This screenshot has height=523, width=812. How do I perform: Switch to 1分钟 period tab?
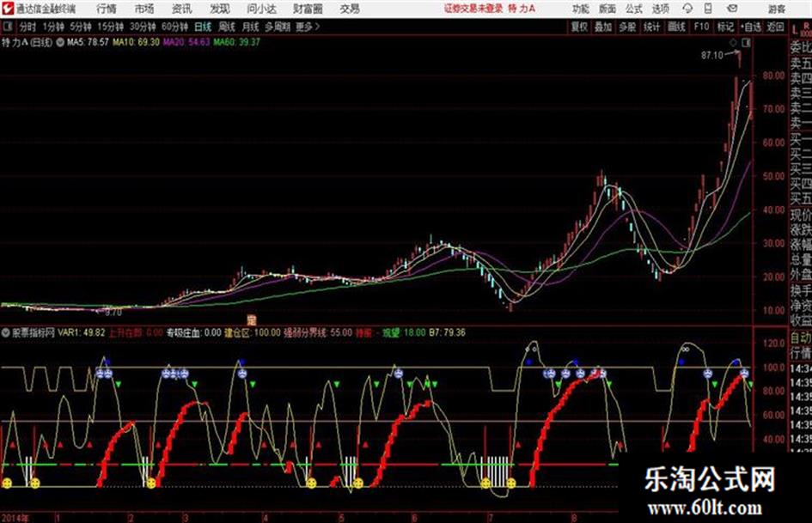52,27
